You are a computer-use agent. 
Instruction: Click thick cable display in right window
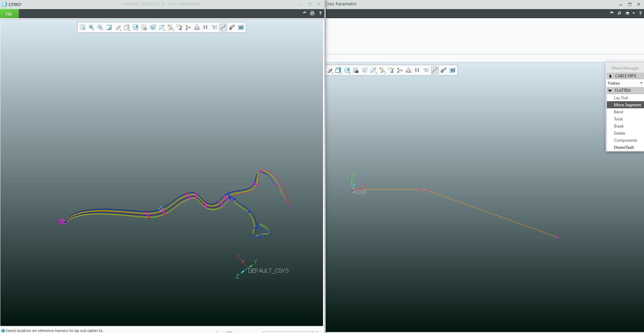tap(444, 70)
